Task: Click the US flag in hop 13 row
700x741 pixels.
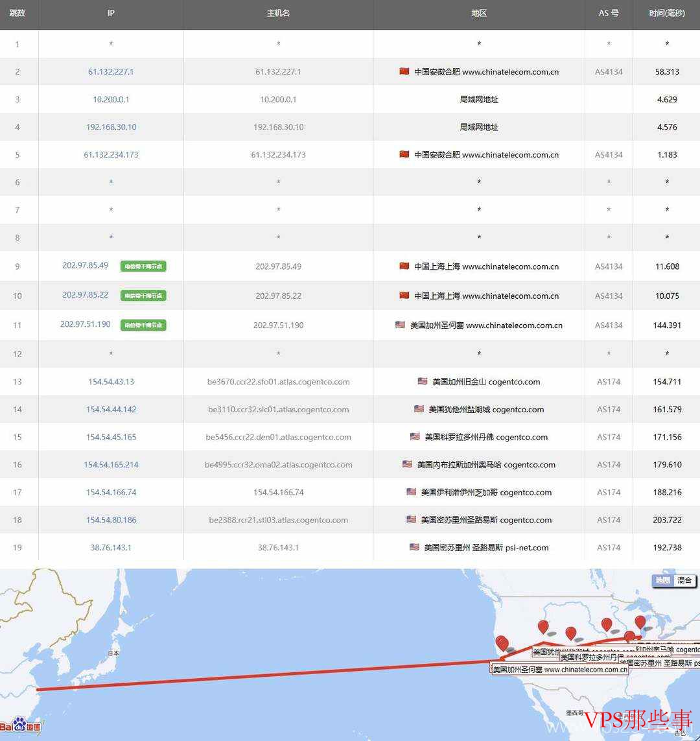Action: pyautogui.click(x=422, y=381)
